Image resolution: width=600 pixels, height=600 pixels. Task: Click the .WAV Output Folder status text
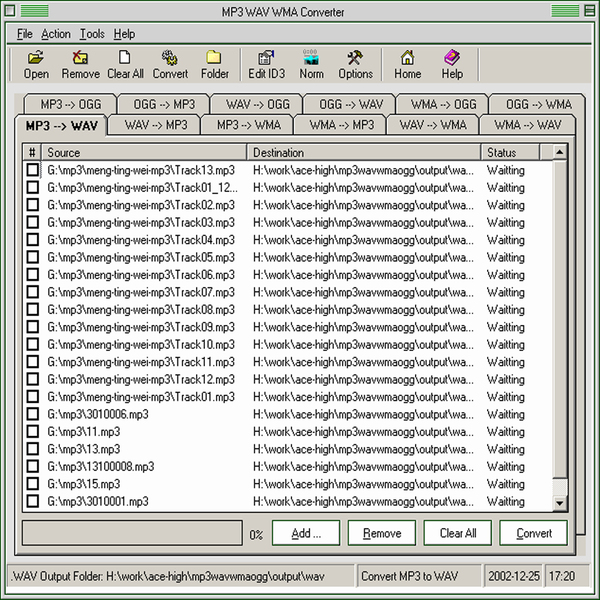point(168,576)
